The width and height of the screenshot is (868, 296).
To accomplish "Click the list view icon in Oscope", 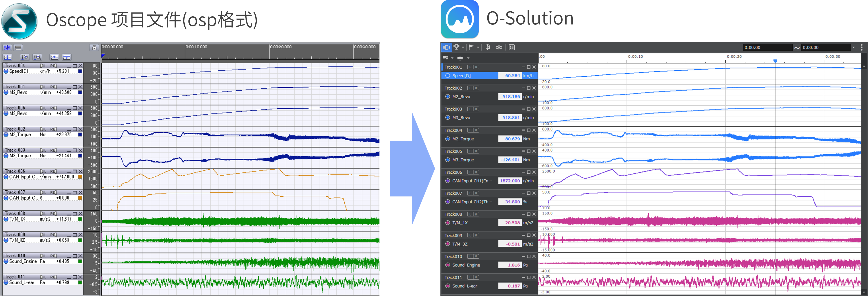I will pos(18,47).
